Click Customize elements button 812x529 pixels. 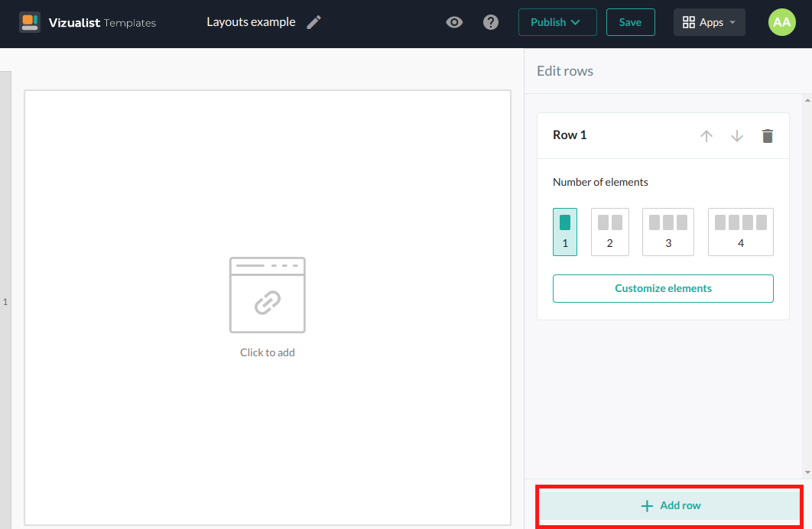click(x=663, y=288)
